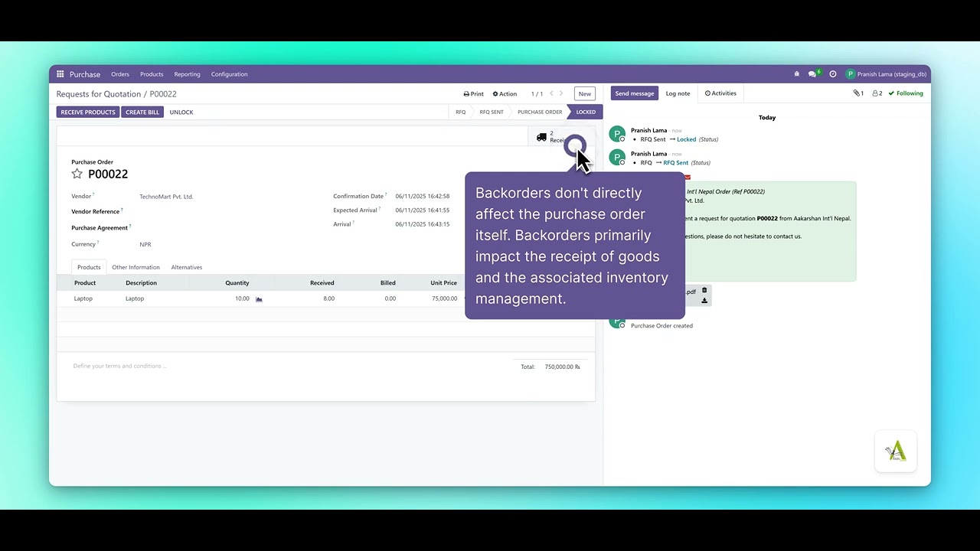Open the Print dropdown
The width and height of the screenshot is (980, 551).
[x=474, y=93]
